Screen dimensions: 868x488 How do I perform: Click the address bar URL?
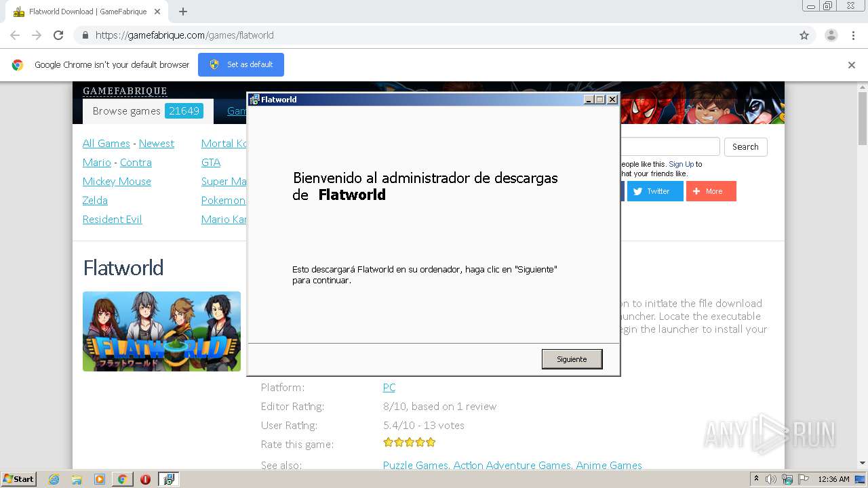pos(184,35)
